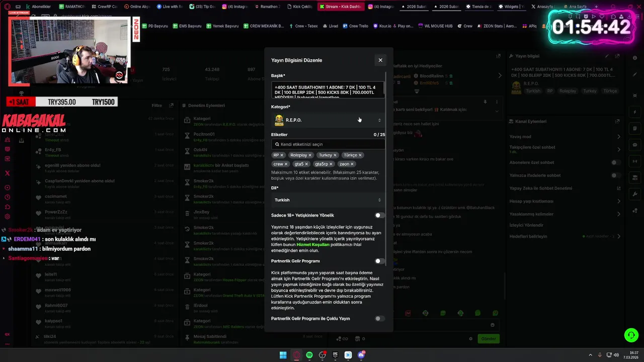Switch to the Live with Re browser tab
Screen dimensions: 644x362
tap(170, 7)
